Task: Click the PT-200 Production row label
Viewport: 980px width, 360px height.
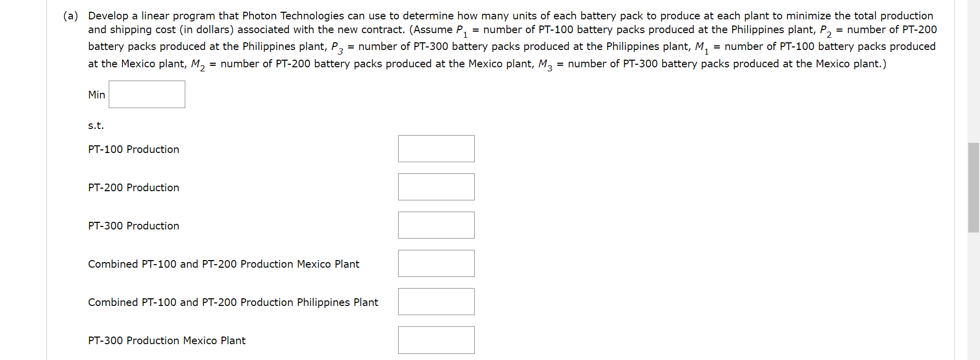Action: (133, 188)
